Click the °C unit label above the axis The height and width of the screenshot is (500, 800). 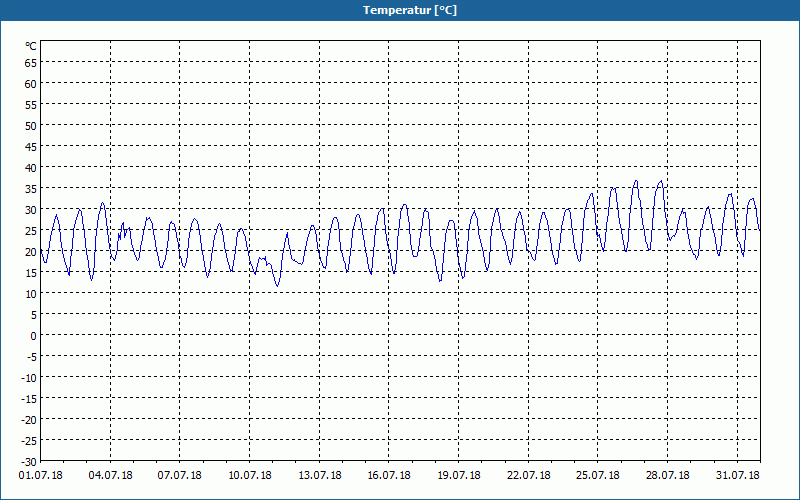coord(30,46)
